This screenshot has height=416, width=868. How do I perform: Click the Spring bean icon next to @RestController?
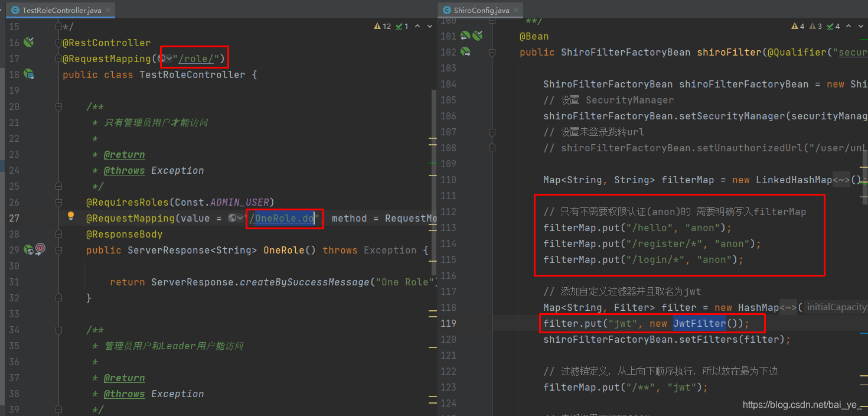(30, 42)
